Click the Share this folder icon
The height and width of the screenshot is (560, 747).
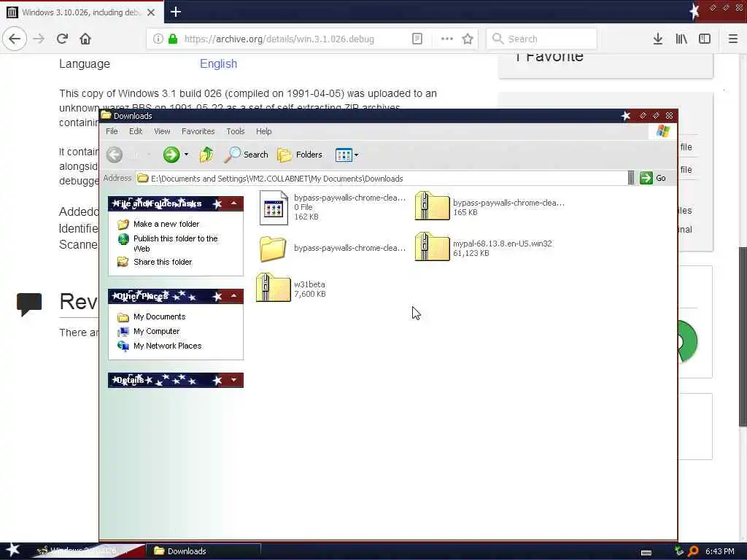click(123, 262)
